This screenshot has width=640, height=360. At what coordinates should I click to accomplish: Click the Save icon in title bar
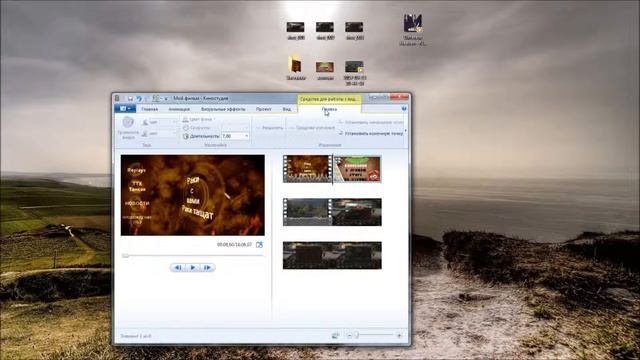130,98
